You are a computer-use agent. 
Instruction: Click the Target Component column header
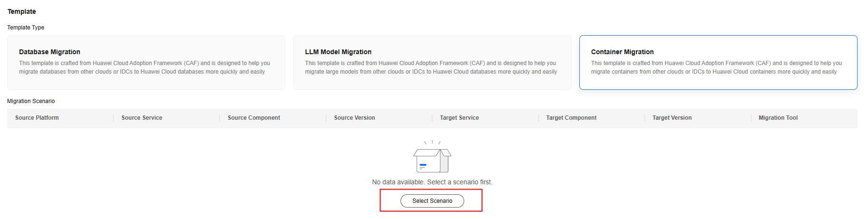571,118
